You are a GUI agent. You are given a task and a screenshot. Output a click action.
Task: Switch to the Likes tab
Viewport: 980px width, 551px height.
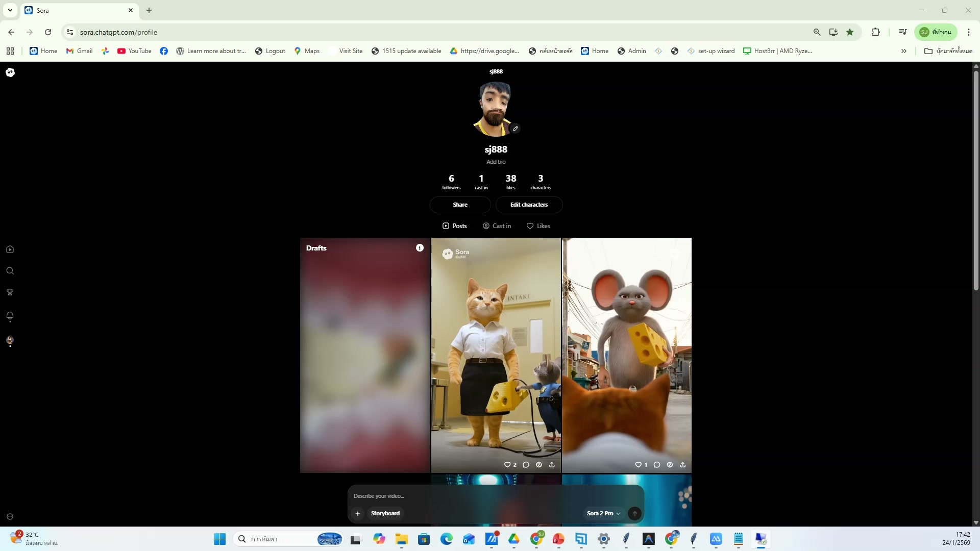click(x=538, y=226)
